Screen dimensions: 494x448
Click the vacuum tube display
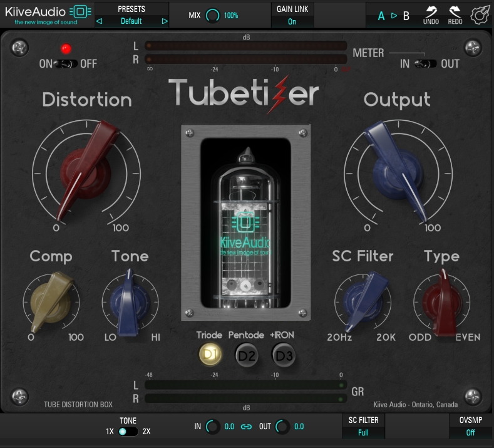coord(245,222)
